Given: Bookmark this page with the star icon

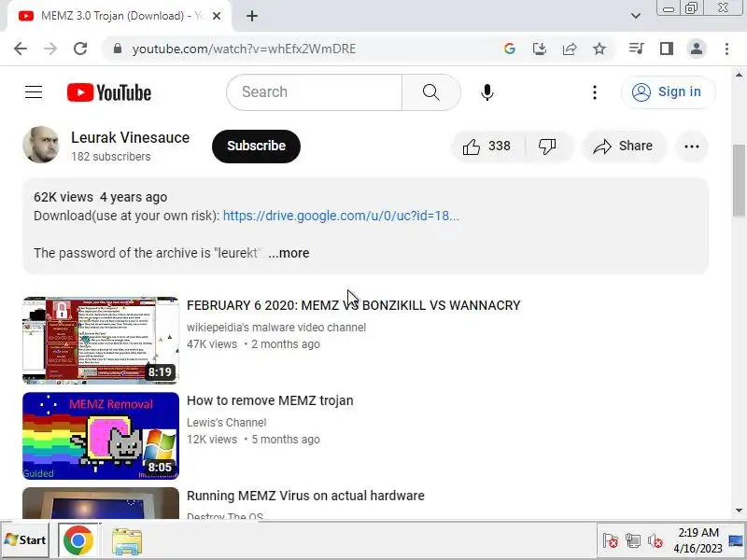Looking at the screenshot, I should click(599, 49).
